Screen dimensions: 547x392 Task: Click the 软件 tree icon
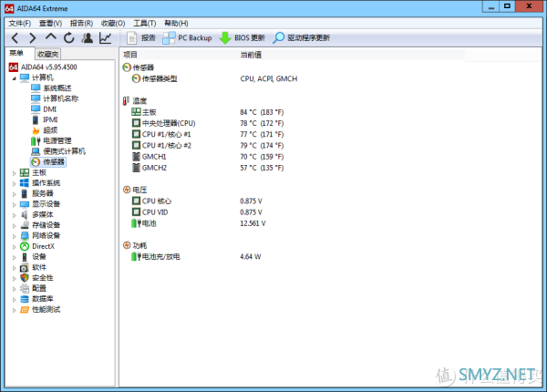(25, 267)
